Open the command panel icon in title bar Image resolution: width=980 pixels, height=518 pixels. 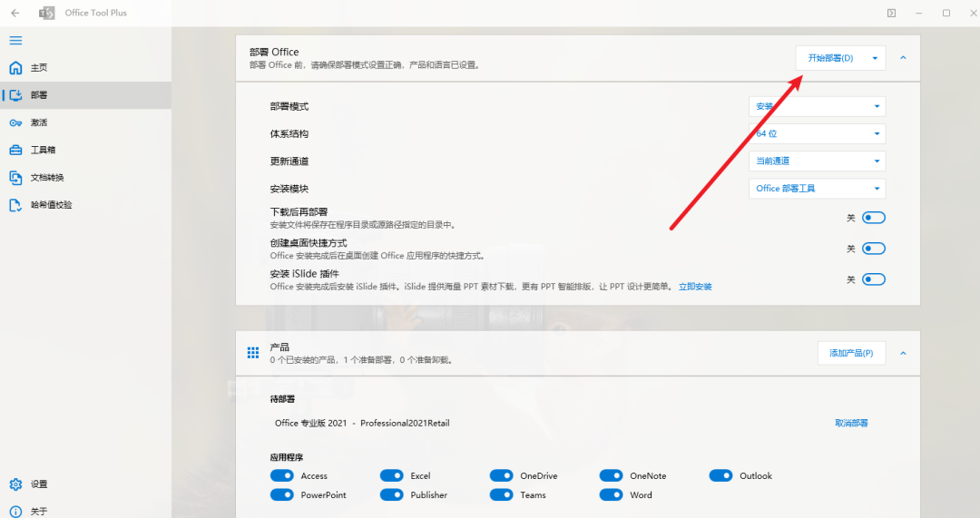[891, 13]
